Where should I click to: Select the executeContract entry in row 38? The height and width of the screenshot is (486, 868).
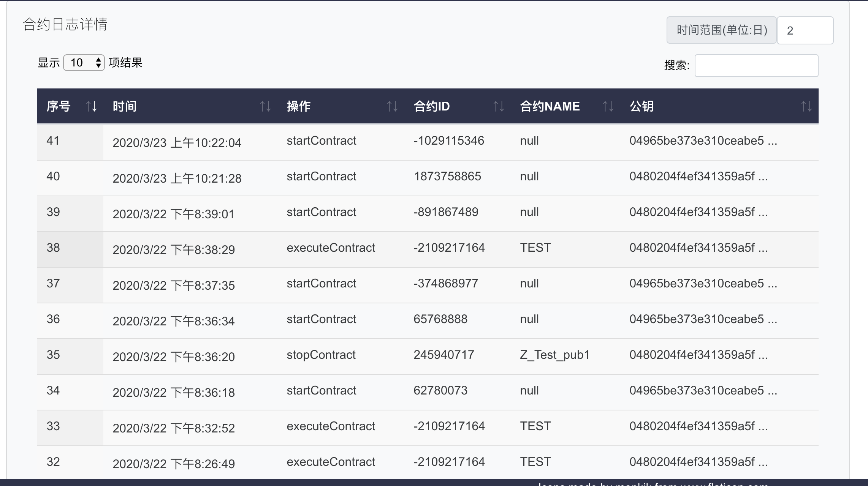point(331,248)
